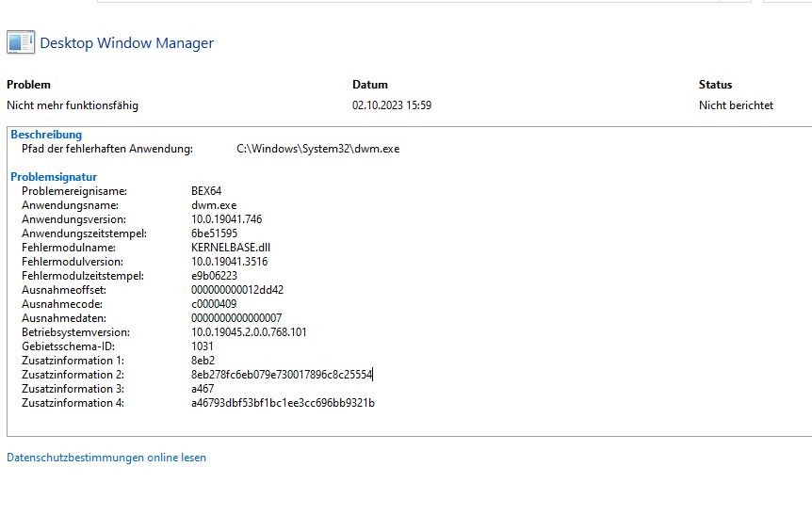Select the Nicht mehr funktionsfähig problem text
The width and height of the screenshot is (812, 515).
tap(73, 105)
